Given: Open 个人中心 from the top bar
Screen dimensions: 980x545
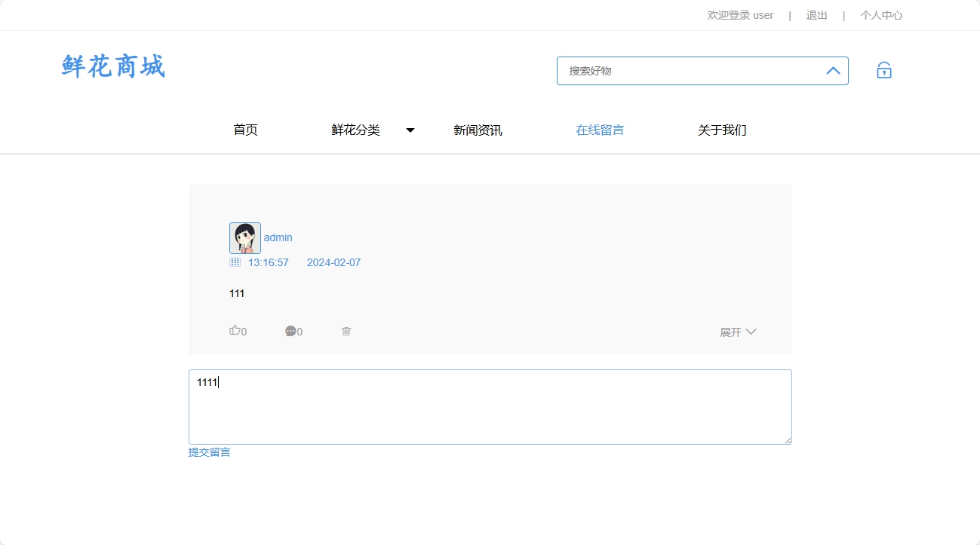Looking at the screenshot, I should (x=880, y=14).
